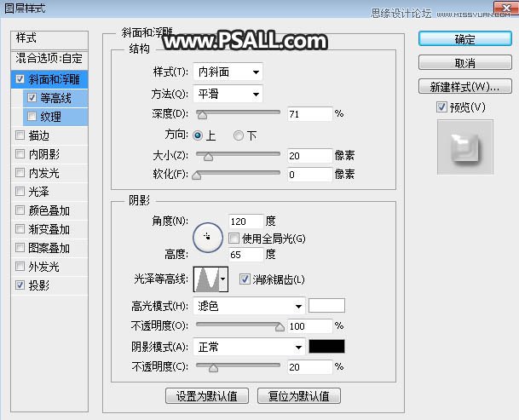Open the 方法(Q) dropdown showing 平滑
This screenshot has width=519, height=420.
(x=228, y=94)
